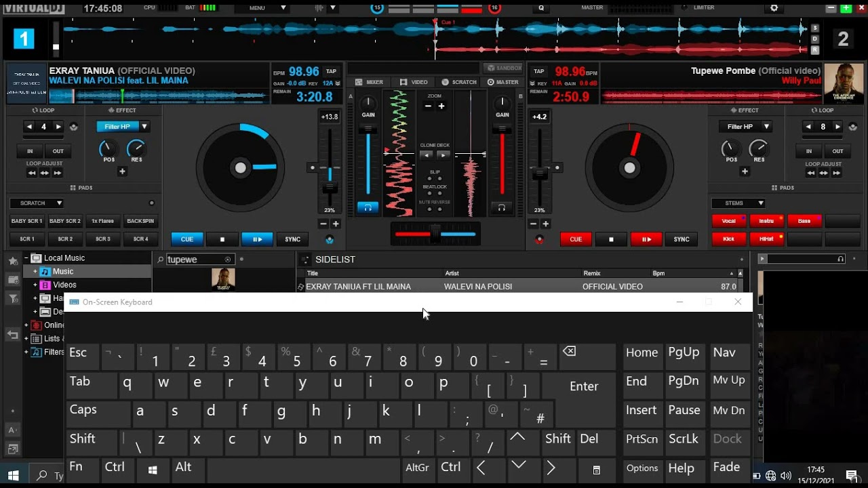Select deck 1 with the 1 indicator
Screen dimensions: 868x488
[x=23, y=39]
